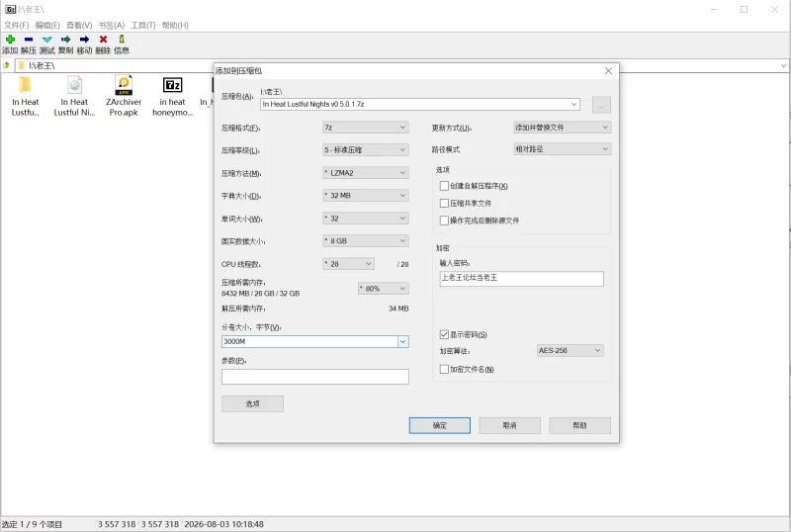Open the Tools (工具) menu

(x=143, y=26)
